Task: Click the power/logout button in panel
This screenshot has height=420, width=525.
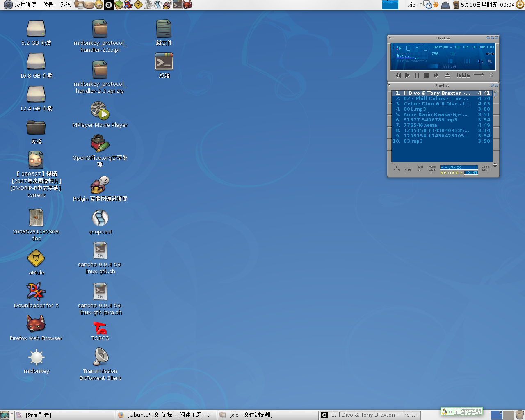Action: [520, 5]
